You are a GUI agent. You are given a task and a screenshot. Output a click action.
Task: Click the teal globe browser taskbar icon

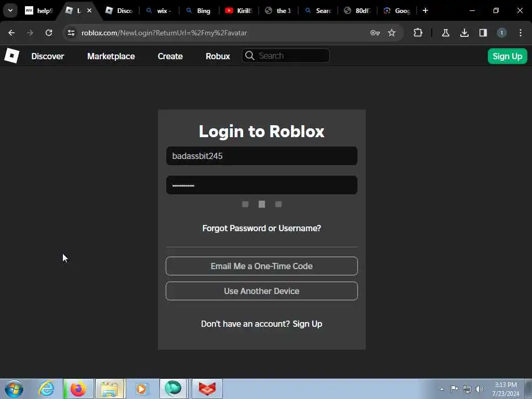(173, 389)
